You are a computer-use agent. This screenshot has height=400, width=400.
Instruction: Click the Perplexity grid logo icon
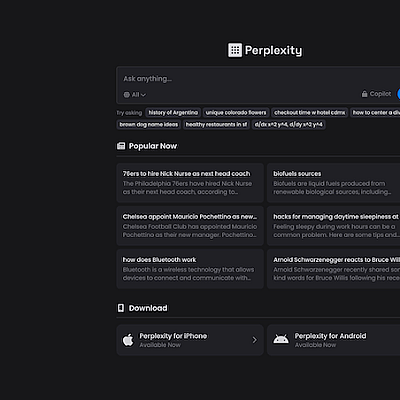pos(235,50)
